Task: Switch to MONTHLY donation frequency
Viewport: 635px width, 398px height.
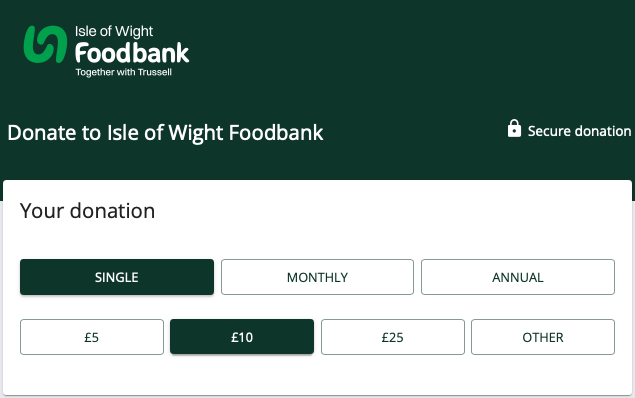Action: pos(317,277)
